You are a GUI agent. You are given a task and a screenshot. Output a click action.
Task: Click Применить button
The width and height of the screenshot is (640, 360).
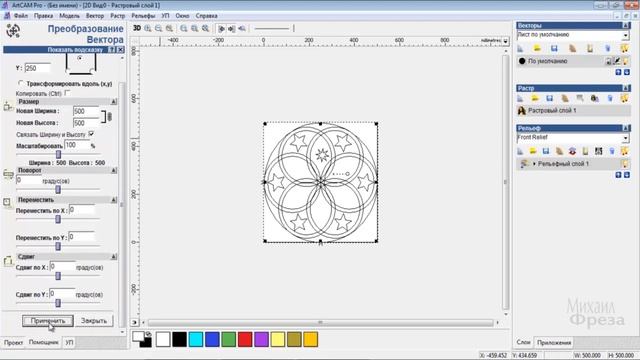point(48,321)
